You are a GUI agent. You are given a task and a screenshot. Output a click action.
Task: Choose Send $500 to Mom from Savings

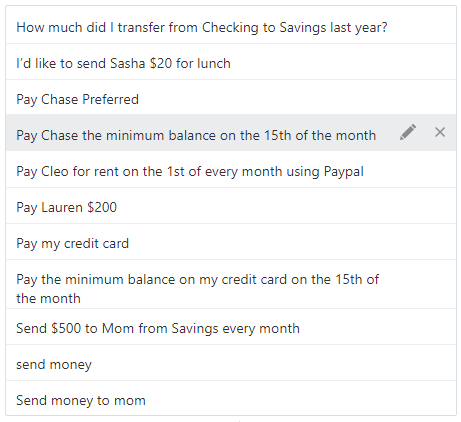click(x=231, y=327)
